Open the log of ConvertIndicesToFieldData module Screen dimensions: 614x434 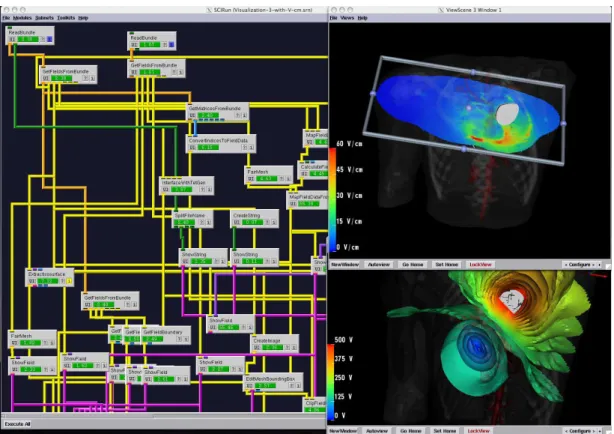[x=251, y=147]
